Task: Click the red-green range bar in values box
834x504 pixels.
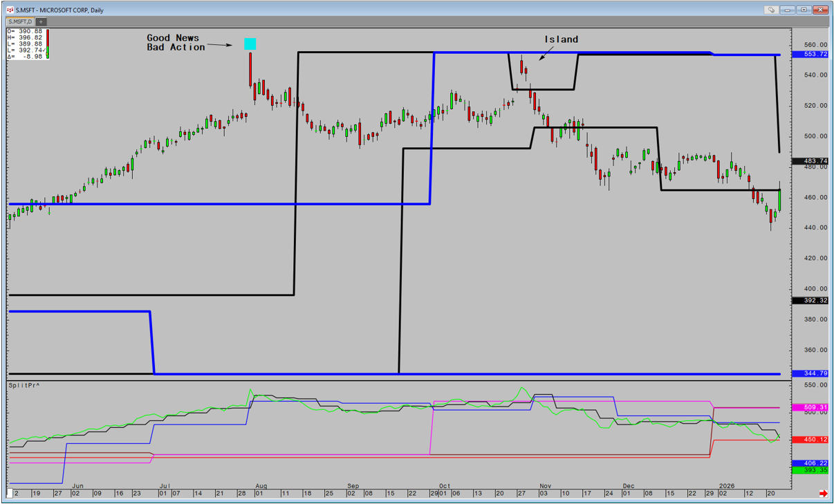Action: (x=47, y=44)
